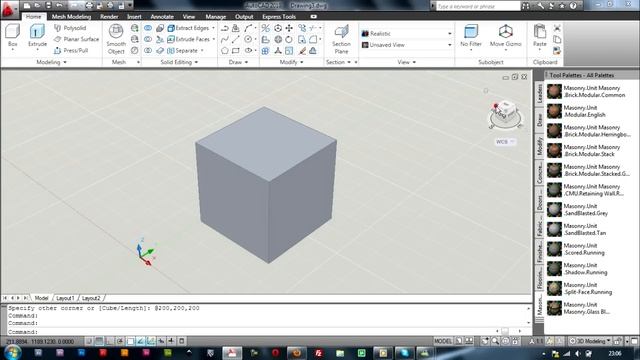Select the Rectangle draw tool
The width and height of the screenshot is (640, 360).
(x=236, y=51)
